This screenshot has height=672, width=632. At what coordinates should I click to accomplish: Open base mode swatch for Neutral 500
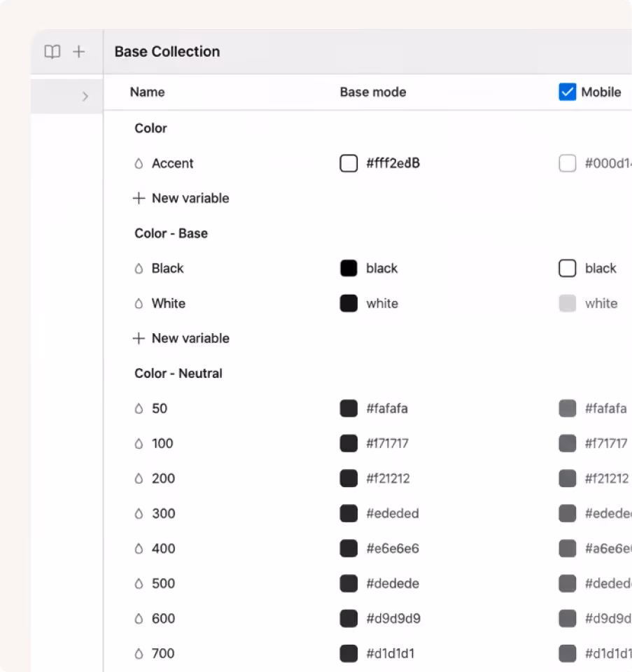click(x=349, y=583)
